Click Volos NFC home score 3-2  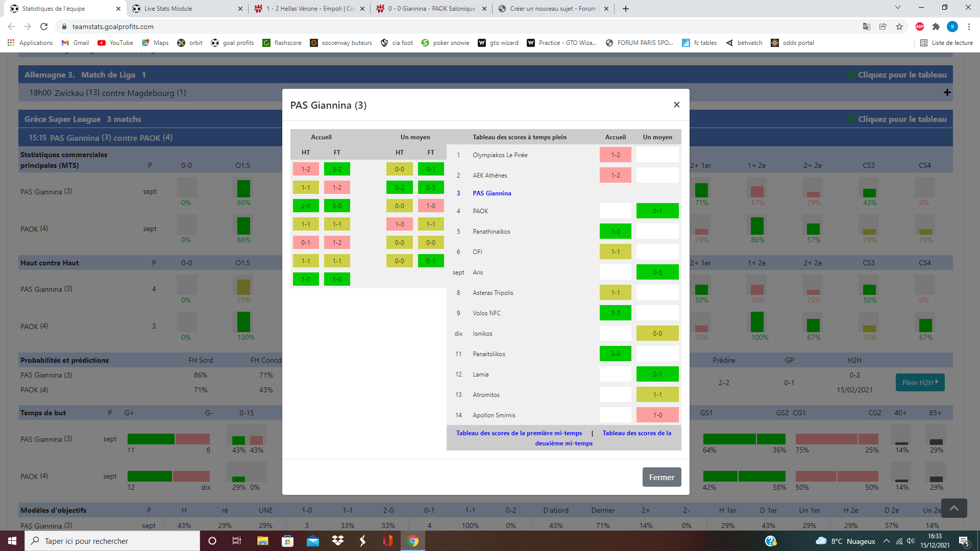click(x=616, y=313)
